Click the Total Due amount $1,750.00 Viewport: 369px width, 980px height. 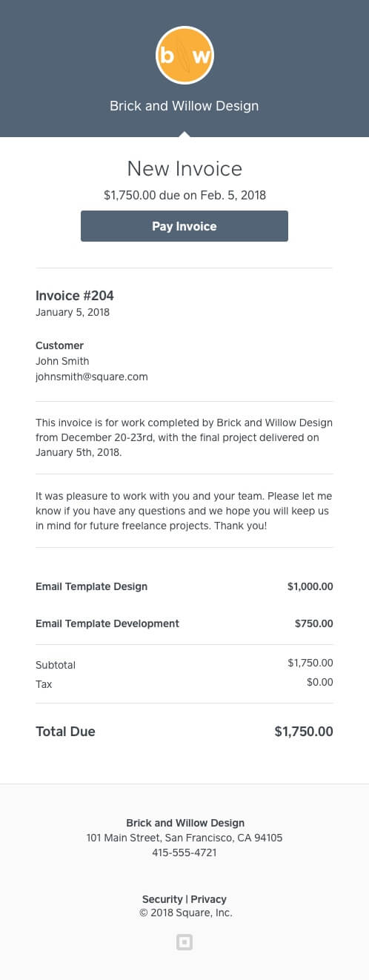click(x=304, y=732)
